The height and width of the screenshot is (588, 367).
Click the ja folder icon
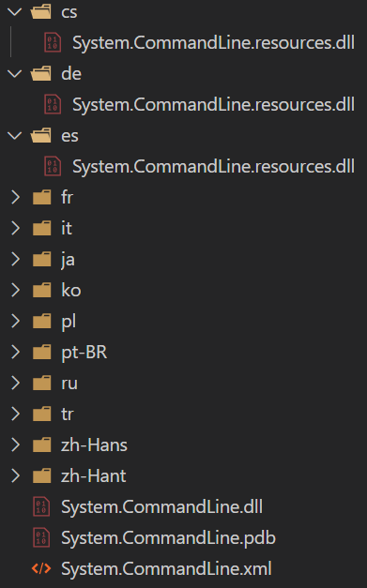(x=41, y=259)
